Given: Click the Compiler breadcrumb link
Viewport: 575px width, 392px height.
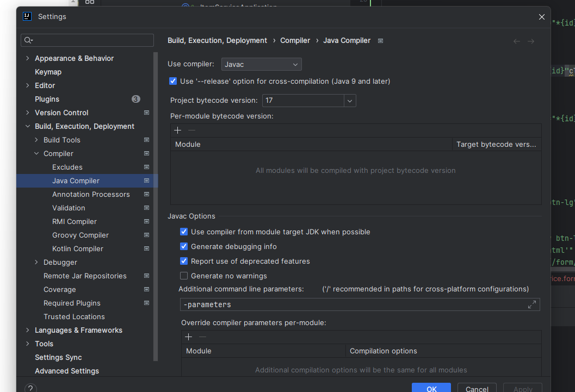Looking at the screenshot, I should coord(295,40).
